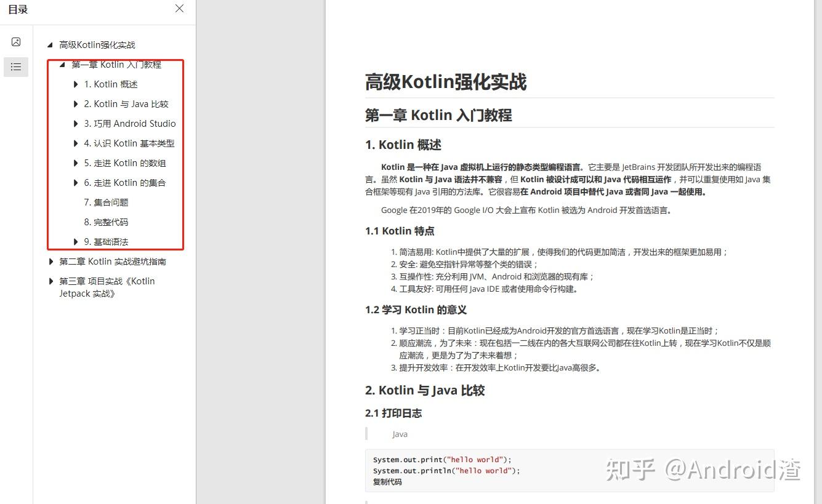The height and width of the screenshot is (504, 822).
Task: Select 8. 完整代码 in the outline
Action: point(106,222)
